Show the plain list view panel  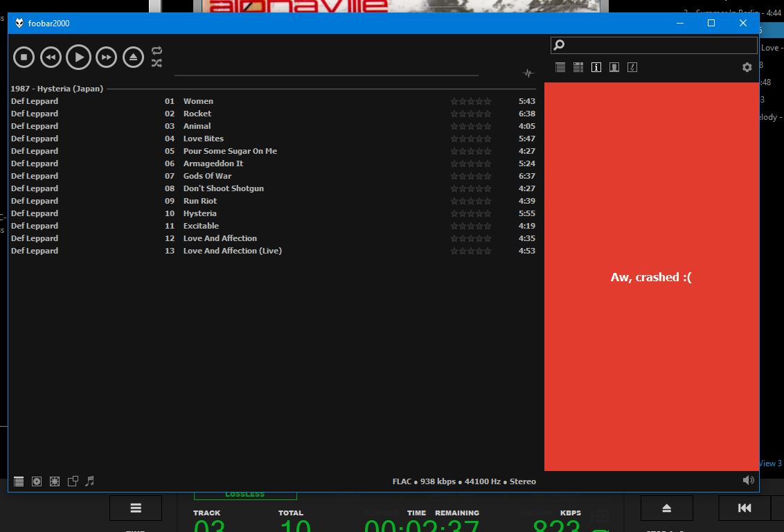[x=560, y=67]
